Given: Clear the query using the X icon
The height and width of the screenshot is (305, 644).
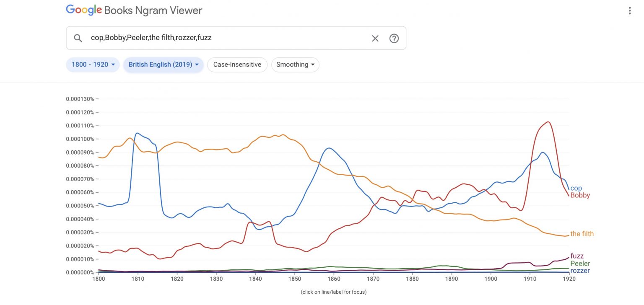Looking at the screenshot, I should click(x=375, y=38).
